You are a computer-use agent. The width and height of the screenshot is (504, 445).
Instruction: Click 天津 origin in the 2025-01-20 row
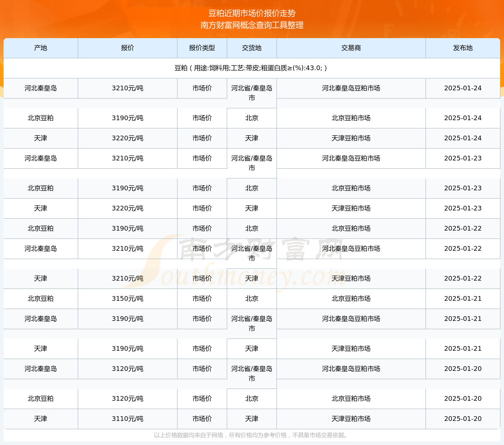[x=41, y=419]
